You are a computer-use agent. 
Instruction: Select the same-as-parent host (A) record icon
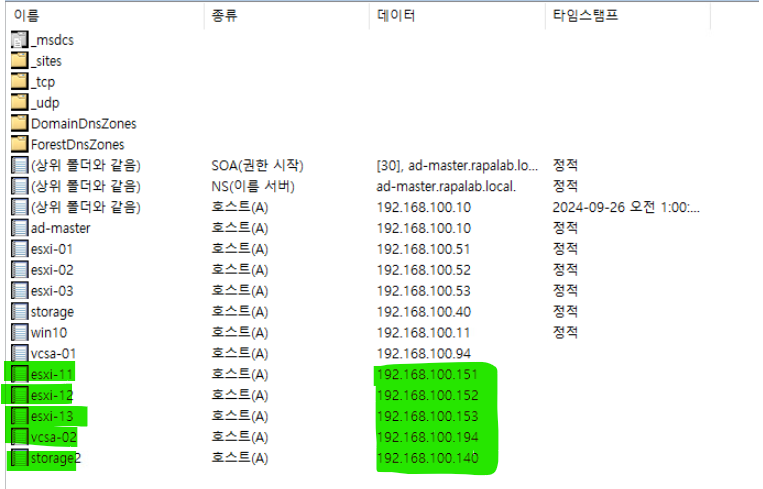click(x=19, y=207)
